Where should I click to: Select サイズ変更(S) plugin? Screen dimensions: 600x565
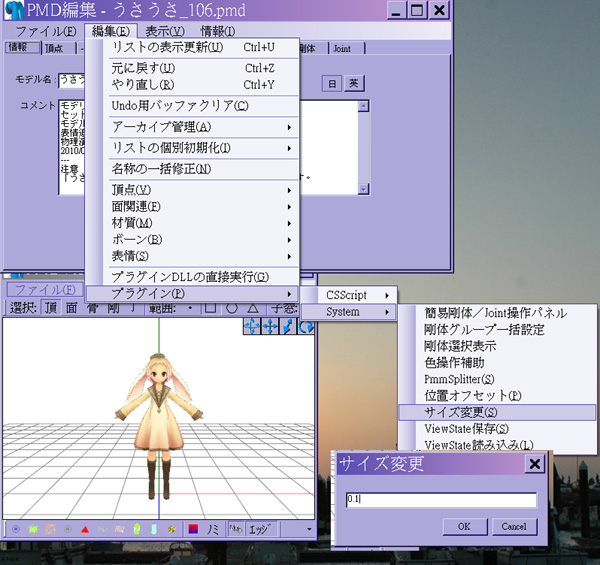[497, 412]
